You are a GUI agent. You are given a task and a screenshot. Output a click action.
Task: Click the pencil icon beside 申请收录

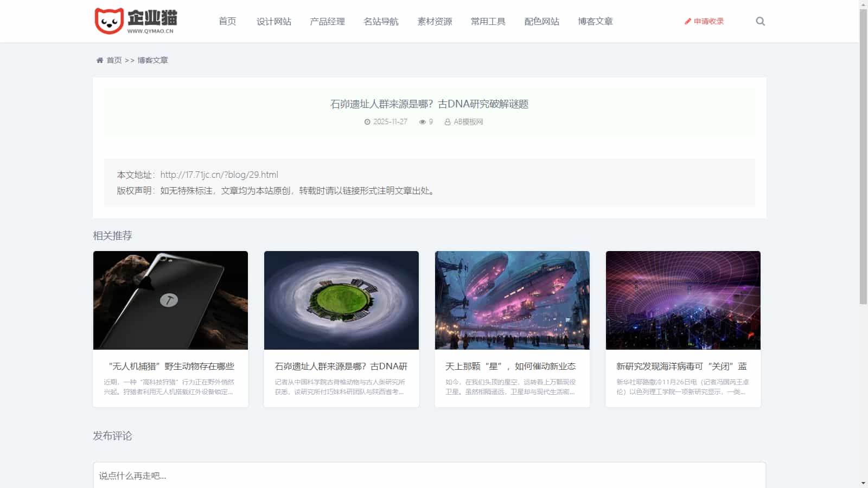(687, 22)
